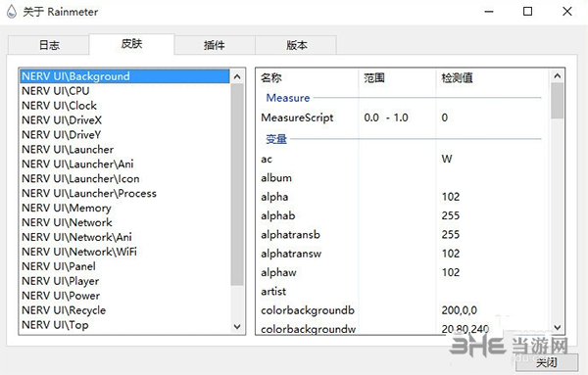Choose NERV UI\Recycle entry

(124, 310)
